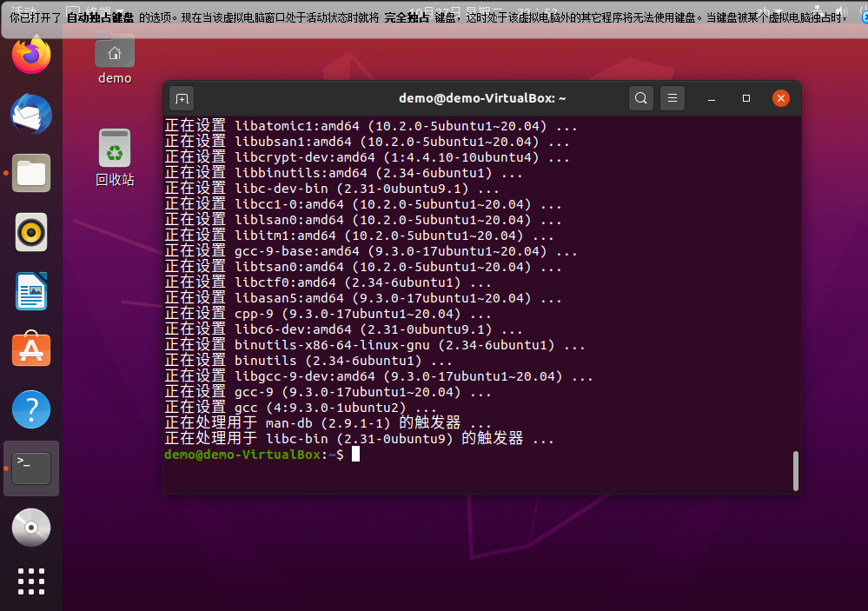Open the optical disc icon in dock
This screenshot has width=868, height=611.
31,528
